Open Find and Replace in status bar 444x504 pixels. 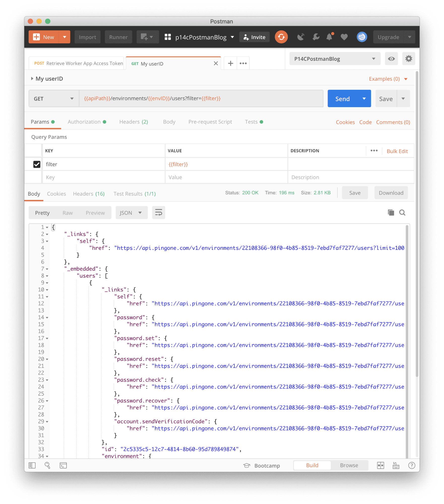[47, 465]
